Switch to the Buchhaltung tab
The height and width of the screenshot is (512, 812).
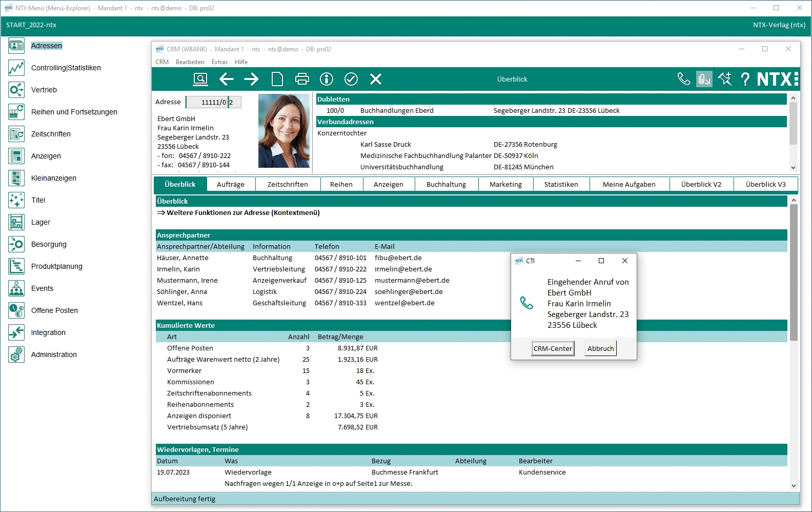click(x=446, y=184)
